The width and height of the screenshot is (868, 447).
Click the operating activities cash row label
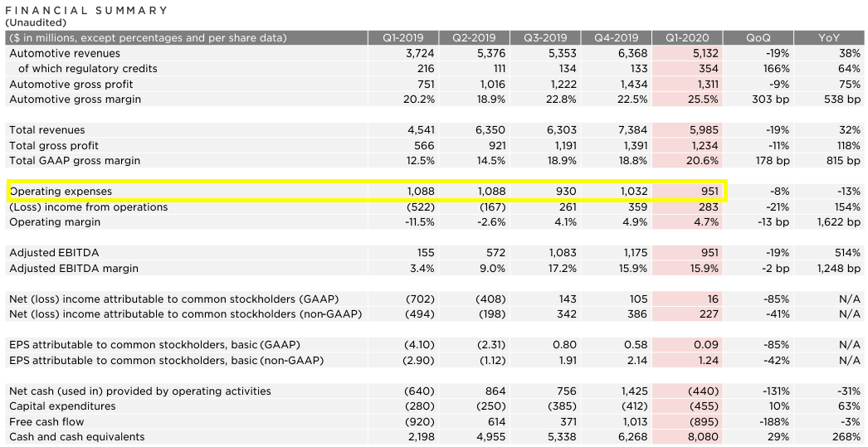(140, 391)
